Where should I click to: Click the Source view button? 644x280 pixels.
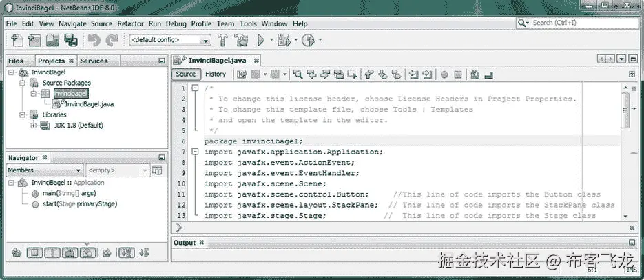tap(186, 74)
